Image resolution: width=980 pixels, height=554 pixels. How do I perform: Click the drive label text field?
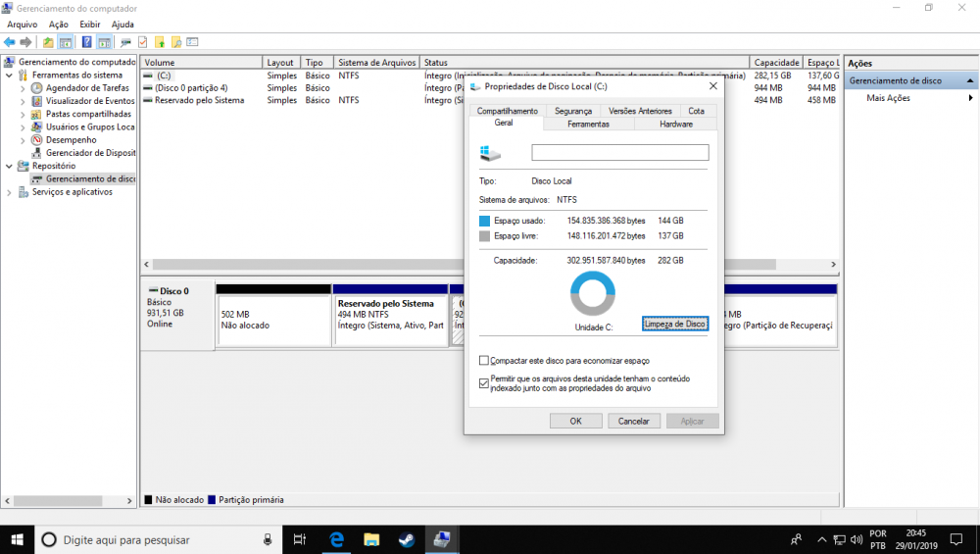(x=619, y=153)
